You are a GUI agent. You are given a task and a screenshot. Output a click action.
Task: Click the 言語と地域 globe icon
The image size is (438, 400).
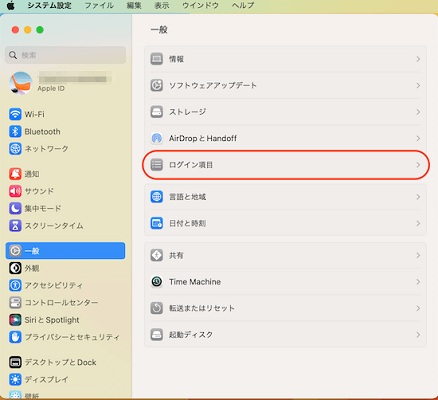tap(157, 197)
